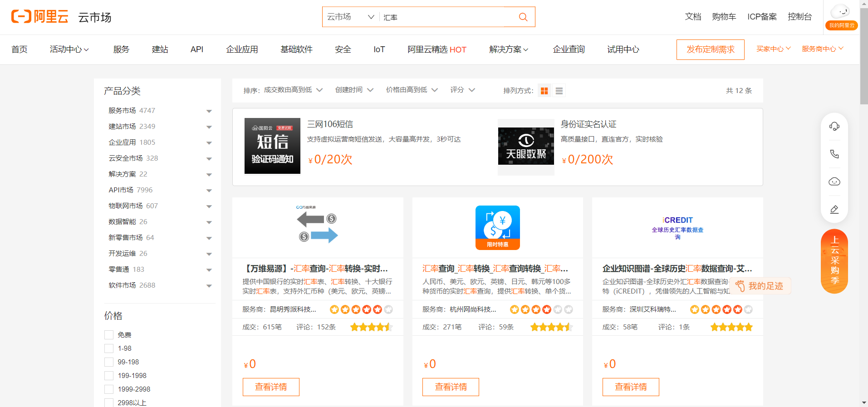Open 阿里云精选 HOT nav item

coord(437,49)
